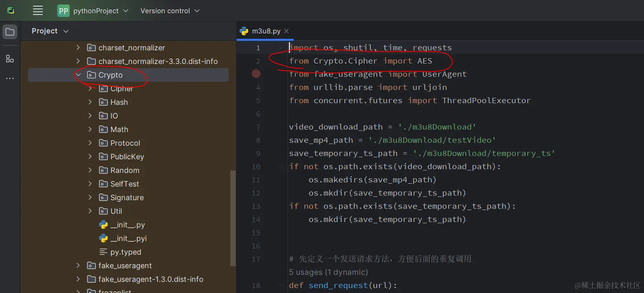Expand the Random folder
This screenshot has width=644, height=293.
90,170
